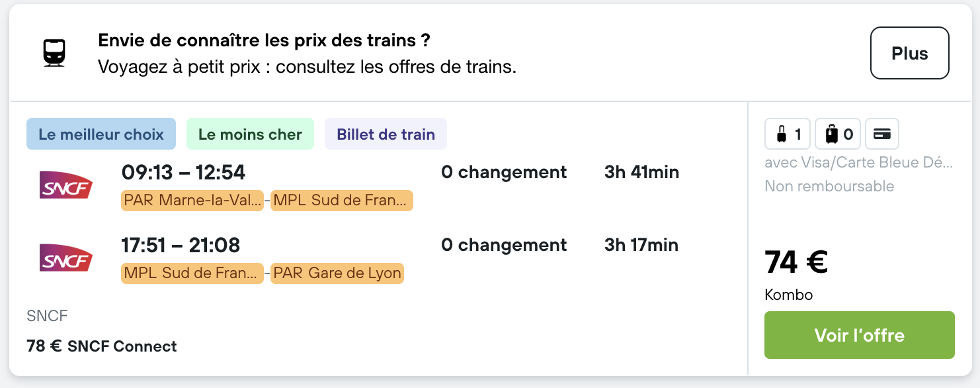This screenshot has width=980, height=388.
Task: Click the 17:51 – 21:08 return time
Action: coord(181,246)
